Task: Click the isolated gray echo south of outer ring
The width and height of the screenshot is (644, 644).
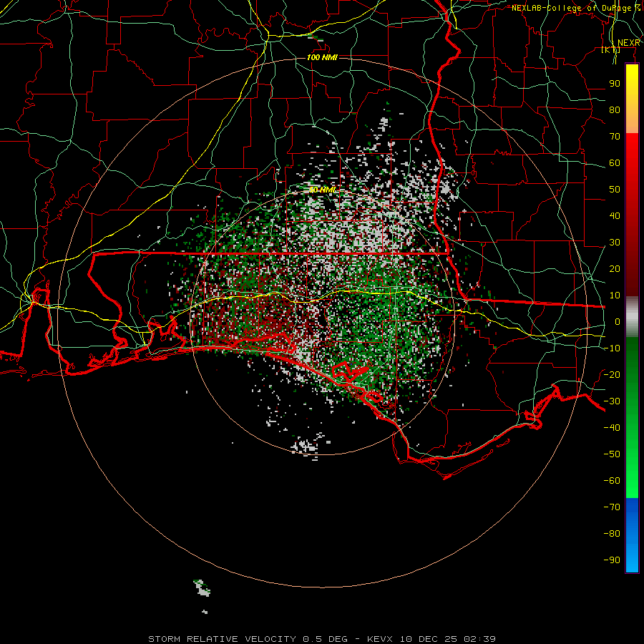Action: coord(202,587)
